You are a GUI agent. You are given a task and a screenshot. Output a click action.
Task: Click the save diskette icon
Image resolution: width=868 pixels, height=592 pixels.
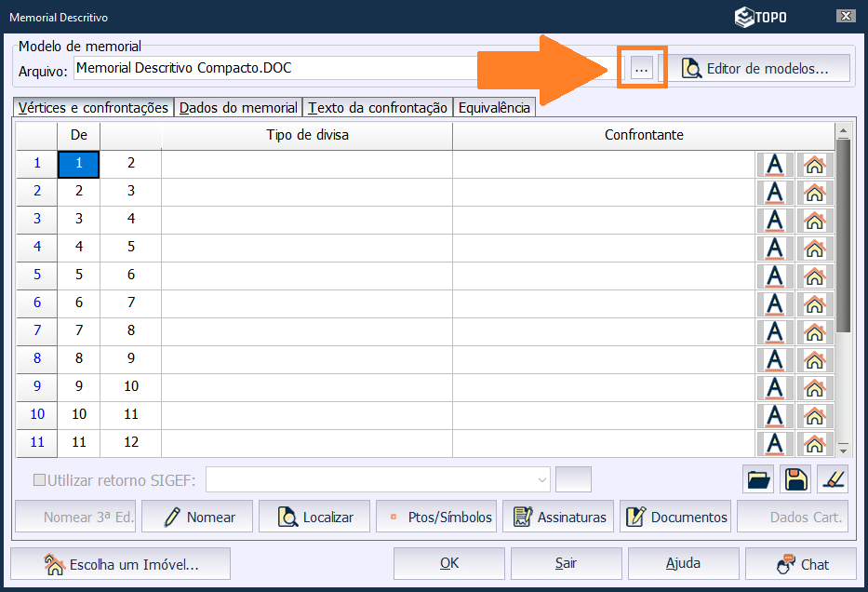tap(795, 479)
